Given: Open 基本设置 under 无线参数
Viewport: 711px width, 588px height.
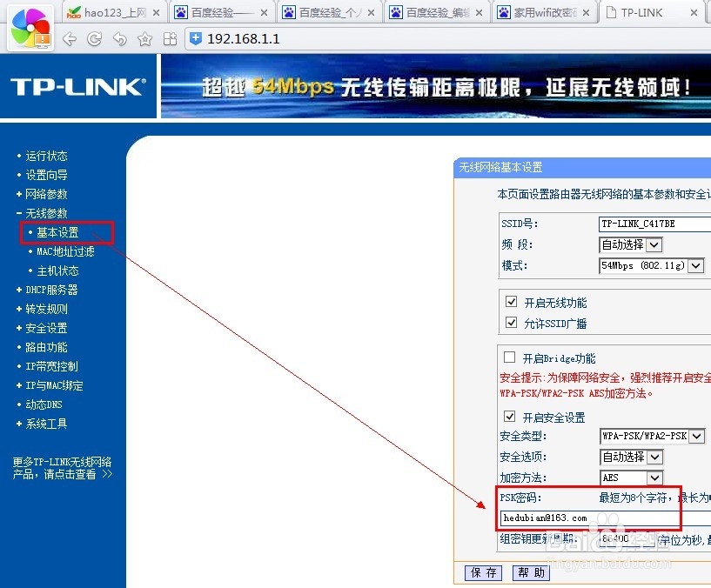Looking at the screenshot, I should point(57,232).
